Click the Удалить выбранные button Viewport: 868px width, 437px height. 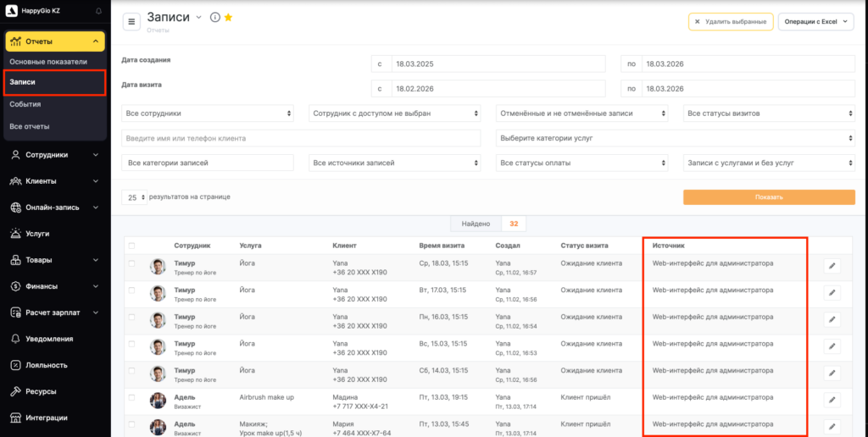click(x=729, y=22)
